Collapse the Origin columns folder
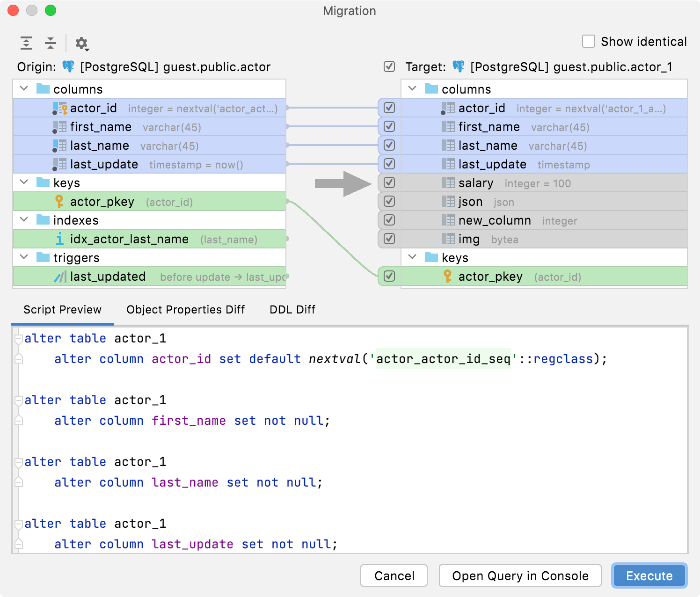 pos(24,89)
